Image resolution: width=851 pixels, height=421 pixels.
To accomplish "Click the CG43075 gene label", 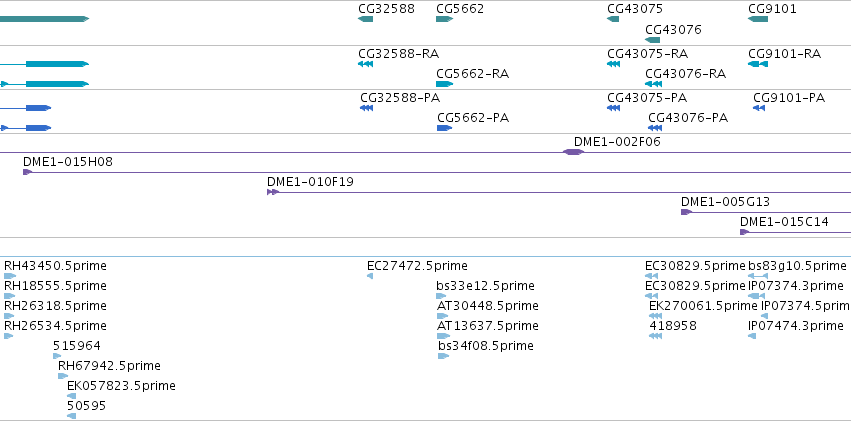I will 634,9.
